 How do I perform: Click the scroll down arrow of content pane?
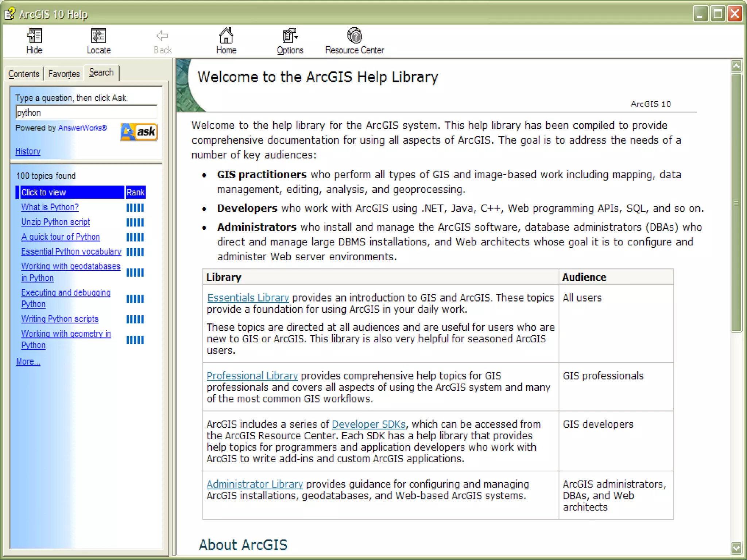pos(736,547)
